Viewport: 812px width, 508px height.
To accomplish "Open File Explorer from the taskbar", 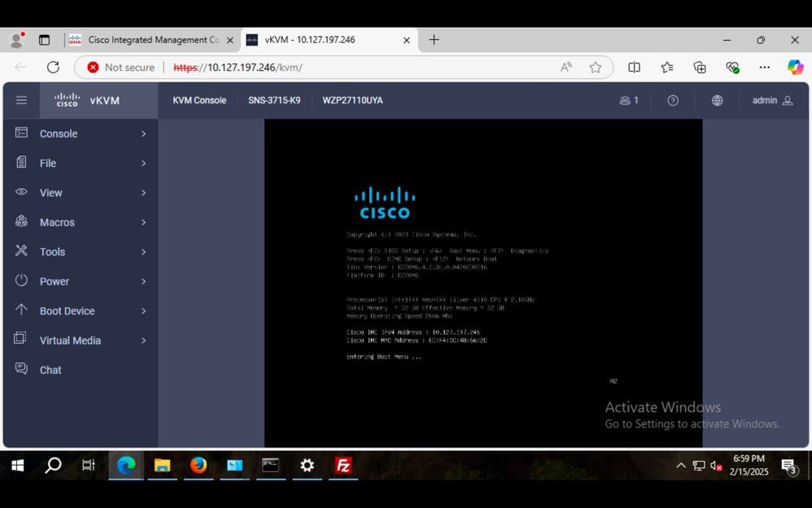I will [162, 466].
